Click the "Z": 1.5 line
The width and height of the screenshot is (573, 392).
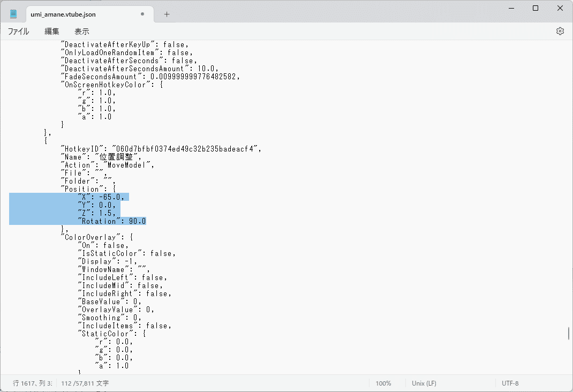pos(96,213)
